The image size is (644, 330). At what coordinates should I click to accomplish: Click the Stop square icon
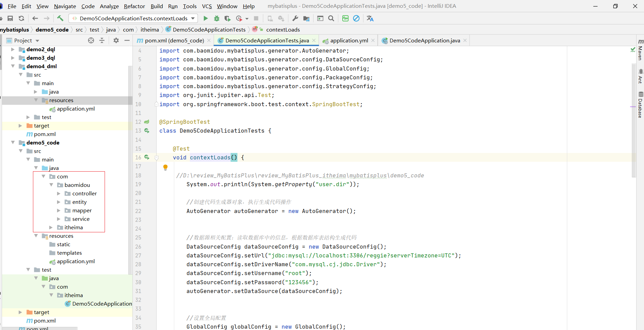[x=256, y=18]
